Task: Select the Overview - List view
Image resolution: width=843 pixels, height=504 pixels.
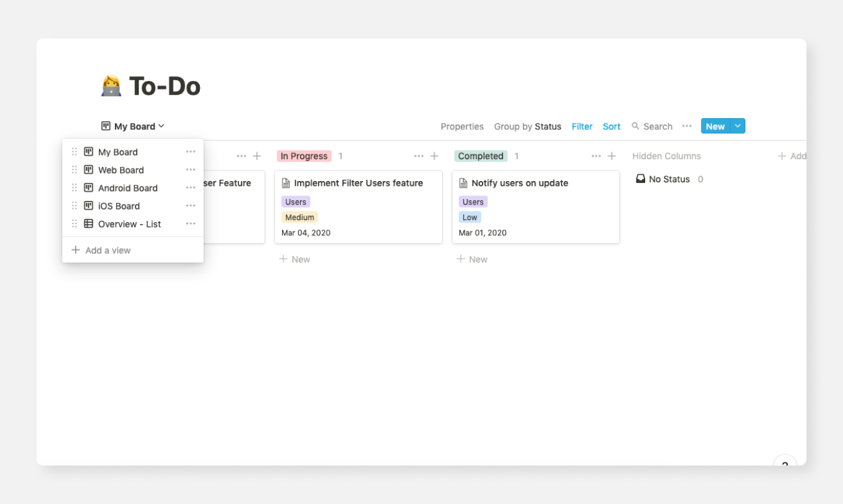Action: click(131, 223)
